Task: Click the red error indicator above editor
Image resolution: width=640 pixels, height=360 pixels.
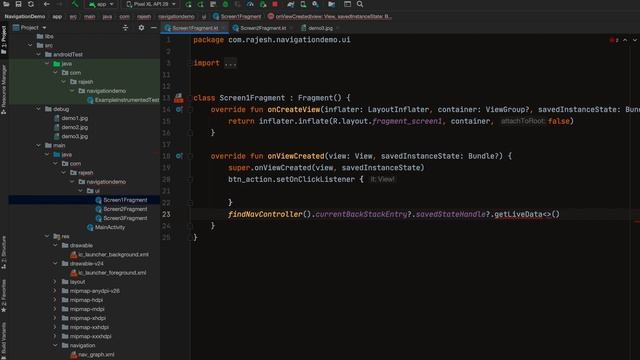Action: pyautogui.click(x=614, y=40)
